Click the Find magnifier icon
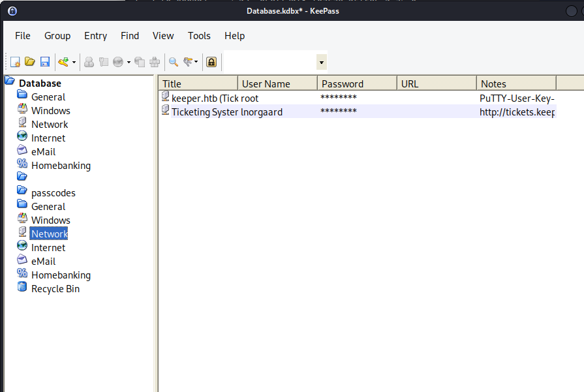 pos(173,62)
